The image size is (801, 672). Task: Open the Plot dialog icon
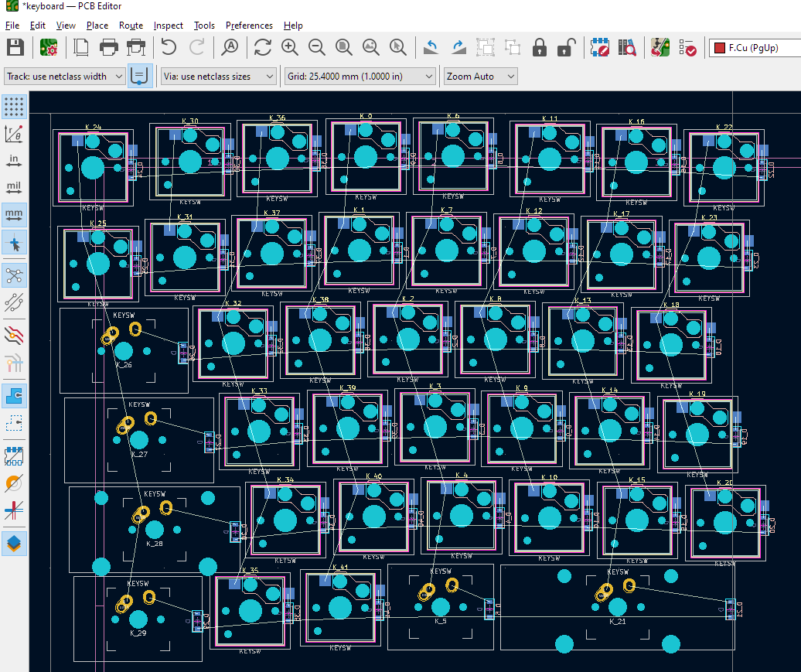pyautogui.click(x=136, y=47)
